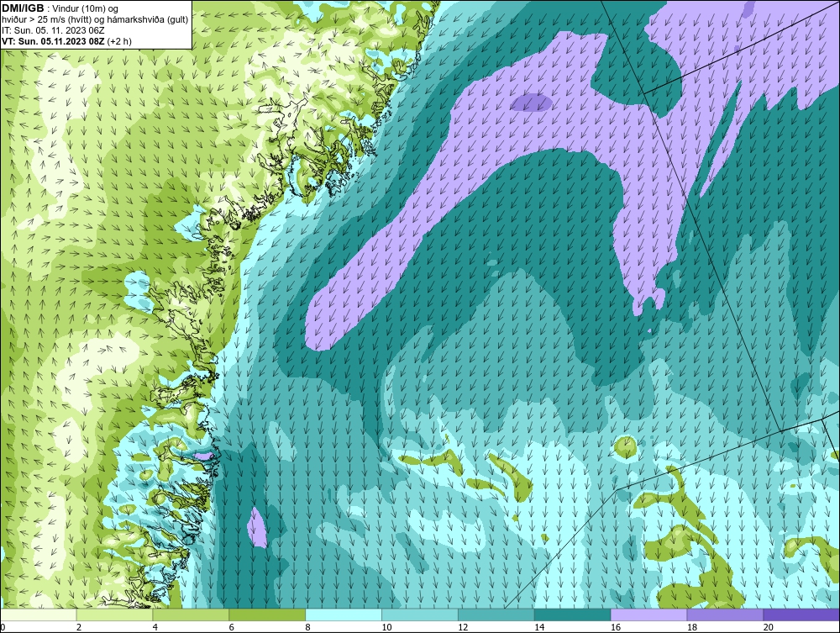The image size is (840, 633).
Task: Click the 8–10 m/s light cyan legend swatch
Action: coord(344,615)
